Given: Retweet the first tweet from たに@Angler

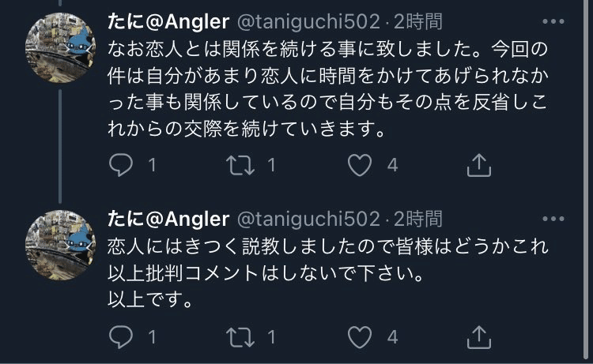Looking at the screenshot, I should click(240, 165).
